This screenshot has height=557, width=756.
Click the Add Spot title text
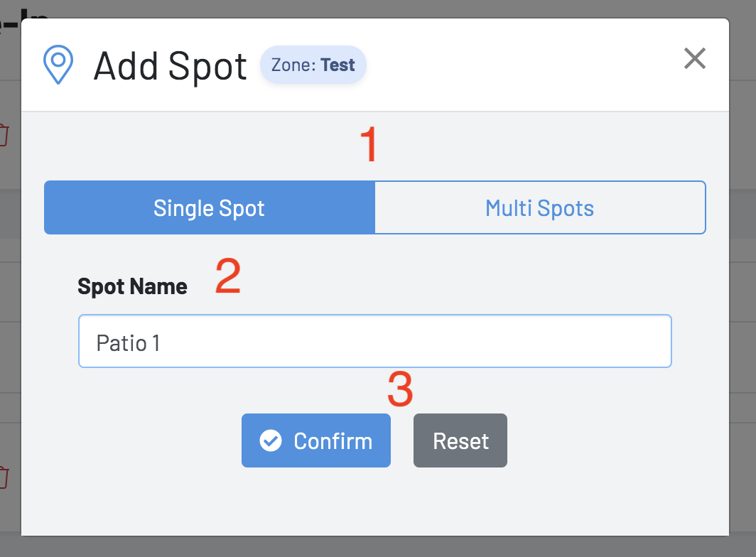170,65
